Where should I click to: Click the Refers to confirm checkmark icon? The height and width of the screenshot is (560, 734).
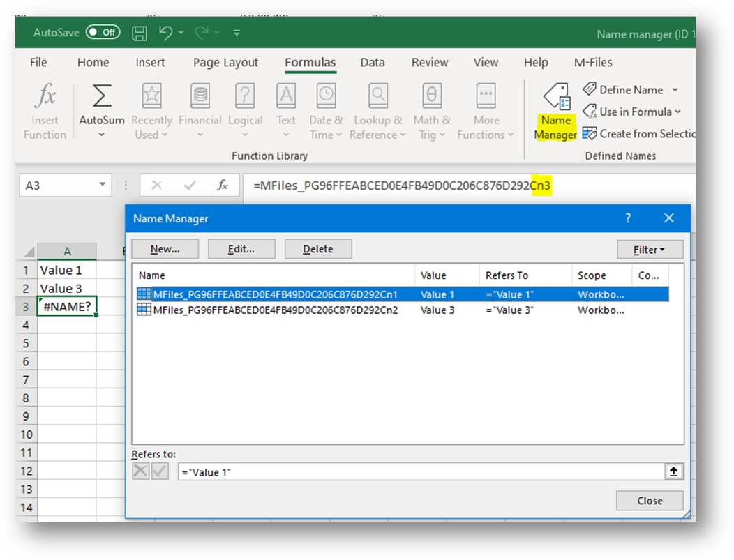coord(160,471)
